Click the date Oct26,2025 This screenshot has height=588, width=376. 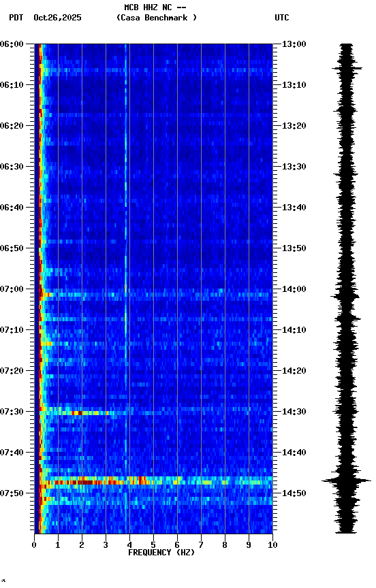pyautogui.click(x=57, y=18)
